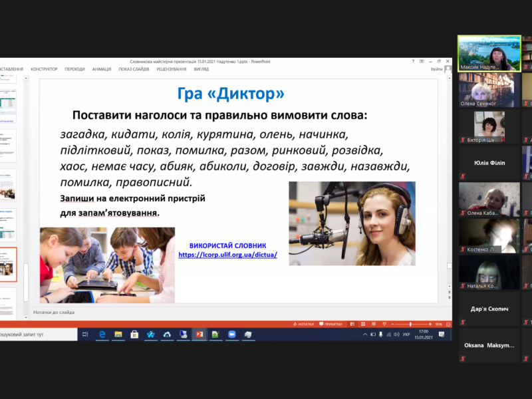Switch to PowerPoint taskbar icon
Viewport: 532px width, 399px height.
198,334
